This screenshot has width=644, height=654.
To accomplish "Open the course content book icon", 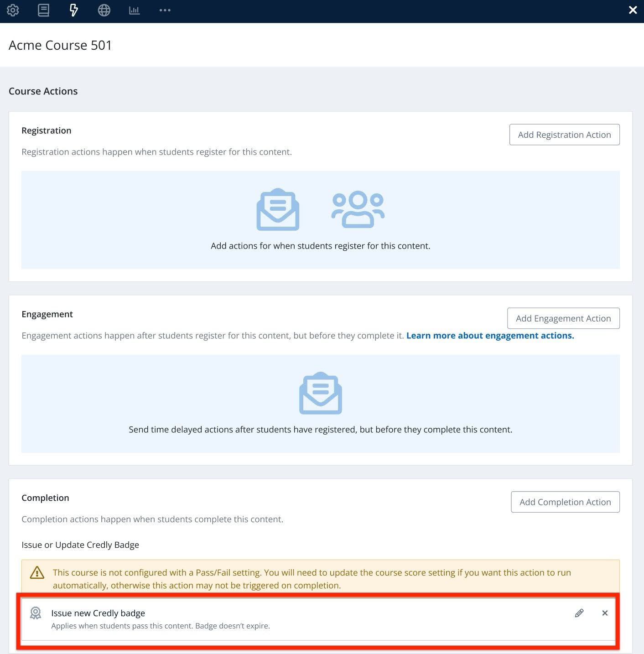I will pyautogui.click(x=43, y=10).
